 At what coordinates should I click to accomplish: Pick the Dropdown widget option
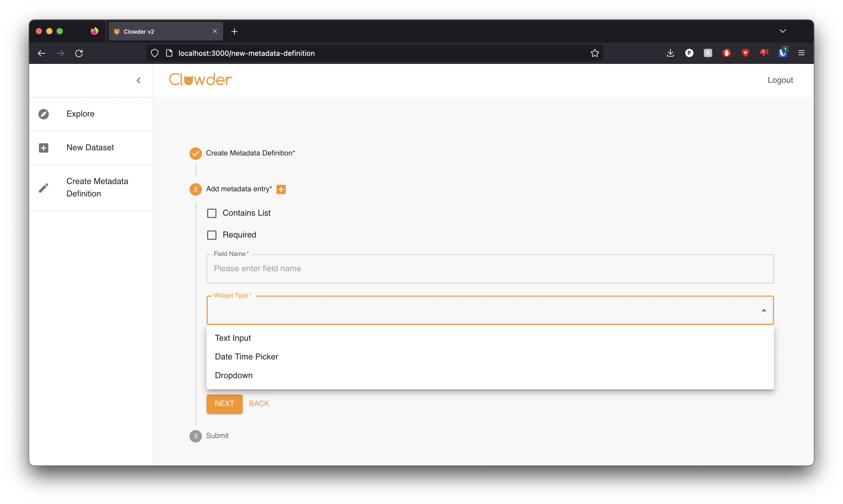pyautogui.click(x=234, y=375)
